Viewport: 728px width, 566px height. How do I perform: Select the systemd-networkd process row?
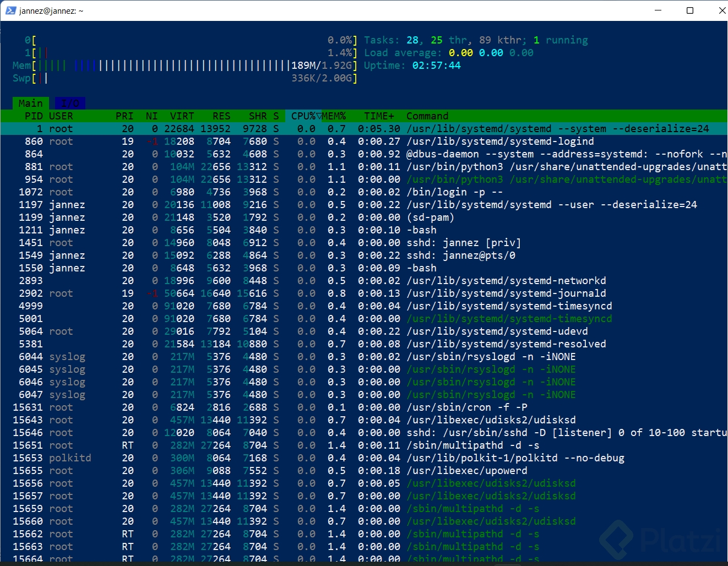[364, 281]
